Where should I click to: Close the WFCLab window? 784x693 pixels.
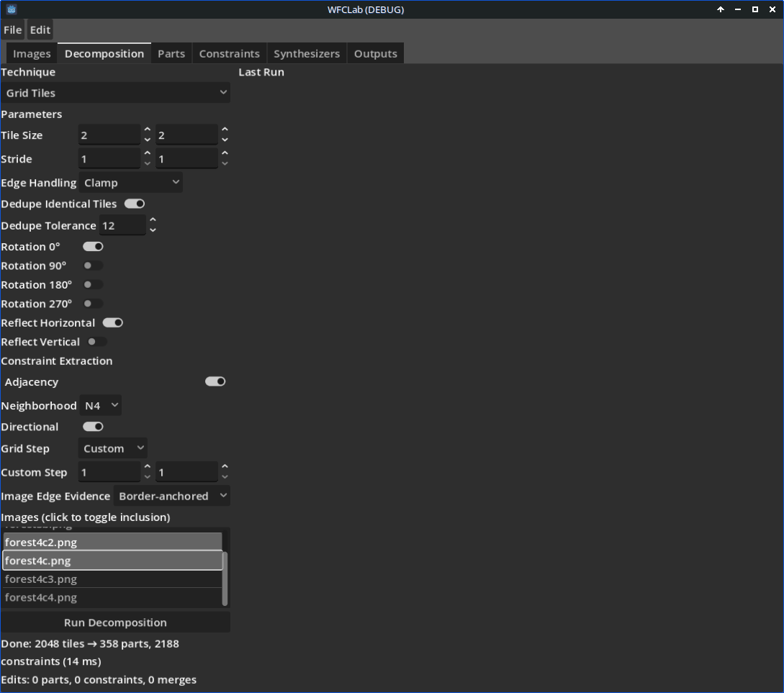click(x=772, y=9)
